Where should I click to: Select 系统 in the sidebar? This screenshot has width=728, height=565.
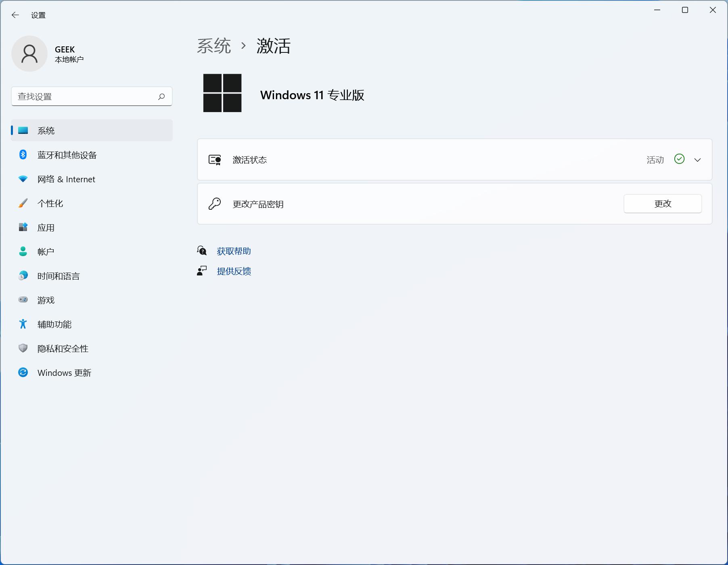[46, 130]
